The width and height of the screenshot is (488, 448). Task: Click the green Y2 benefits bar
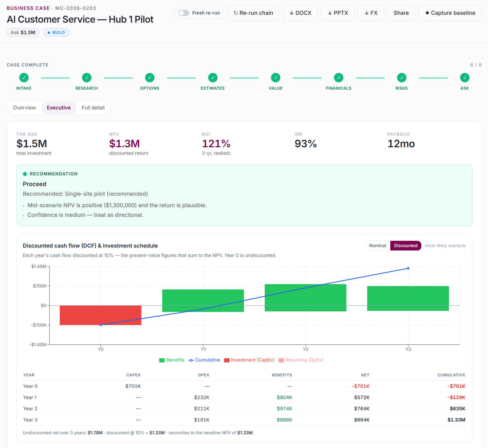click(306, 298)
